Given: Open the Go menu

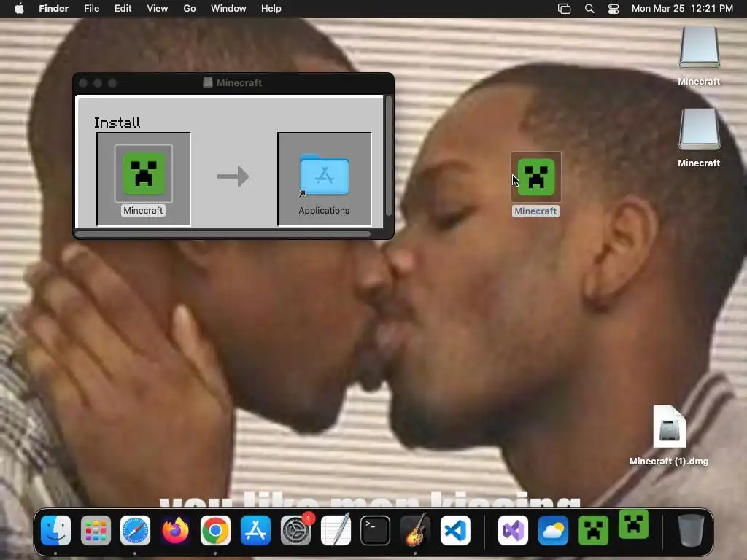Looking at the screenshot, I should (190, 9).
